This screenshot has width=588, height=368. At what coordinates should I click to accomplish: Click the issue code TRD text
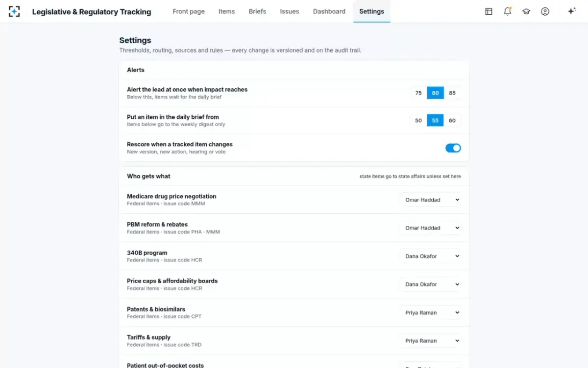(x=182, y=345)
